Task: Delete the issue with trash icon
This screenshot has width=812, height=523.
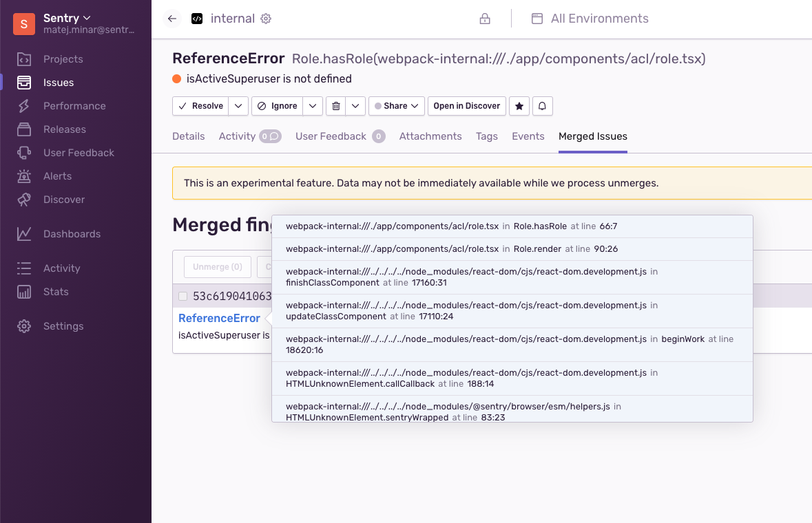Action: click(x=335, y=106)
